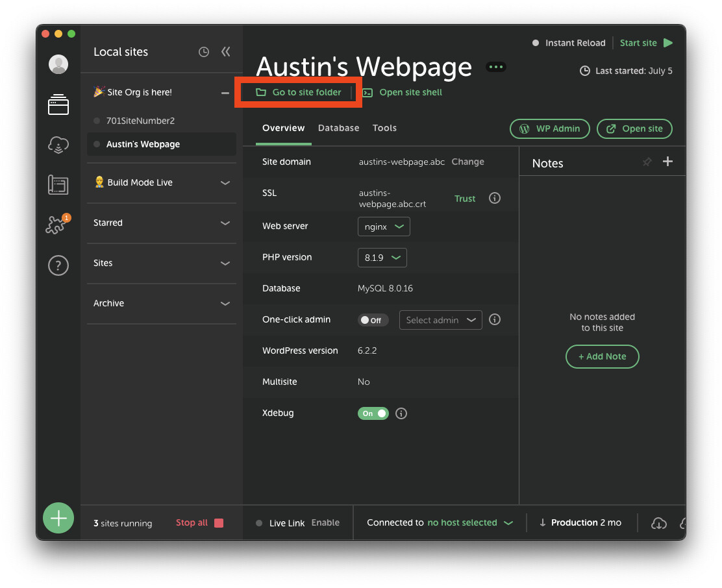Click the Production pull down arrow icon
The height and width of the screenshot is (588, 722).
tap(542, 522)
